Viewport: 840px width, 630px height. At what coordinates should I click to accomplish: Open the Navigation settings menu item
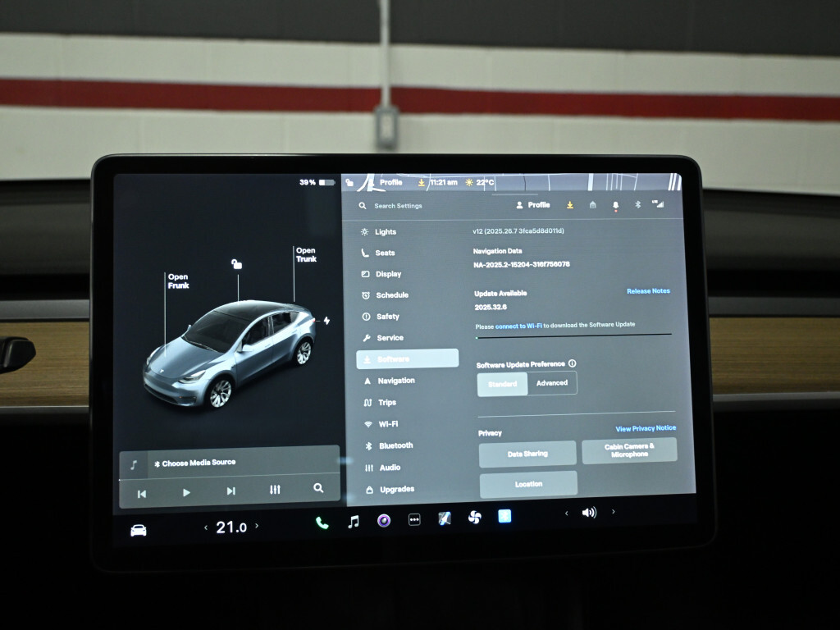pyautogui.click(x=396, y=381)
